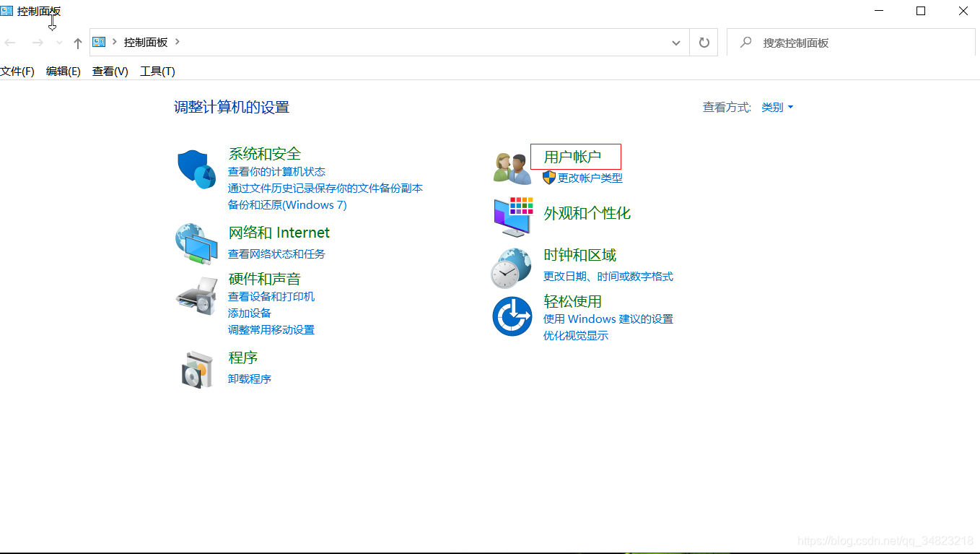Refresh the control panel view
The height and width of the screenshot is (554, 980).
pos(704,43)
